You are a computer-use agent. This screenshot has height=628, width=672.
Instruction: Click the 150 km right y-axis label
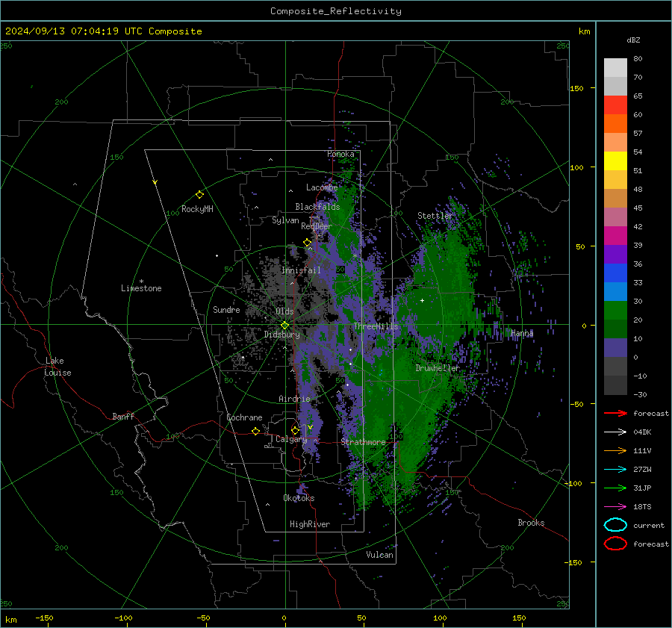576,88
